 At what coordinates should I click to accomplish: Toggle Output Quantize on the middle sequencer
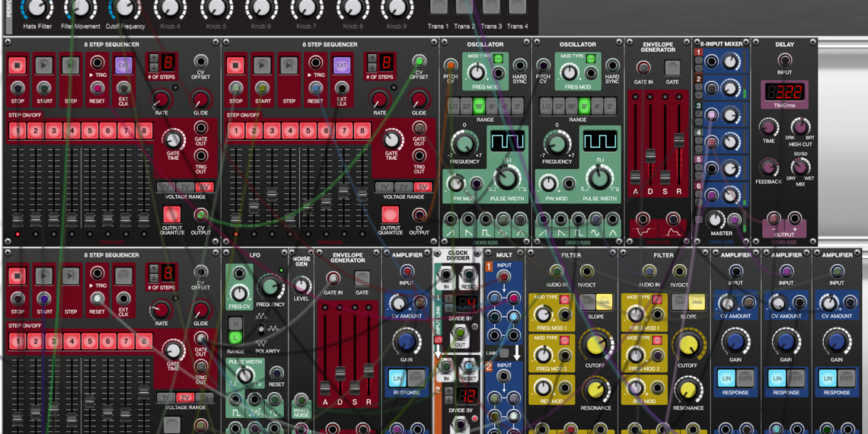pyautogui.click(x=391, y=214)
